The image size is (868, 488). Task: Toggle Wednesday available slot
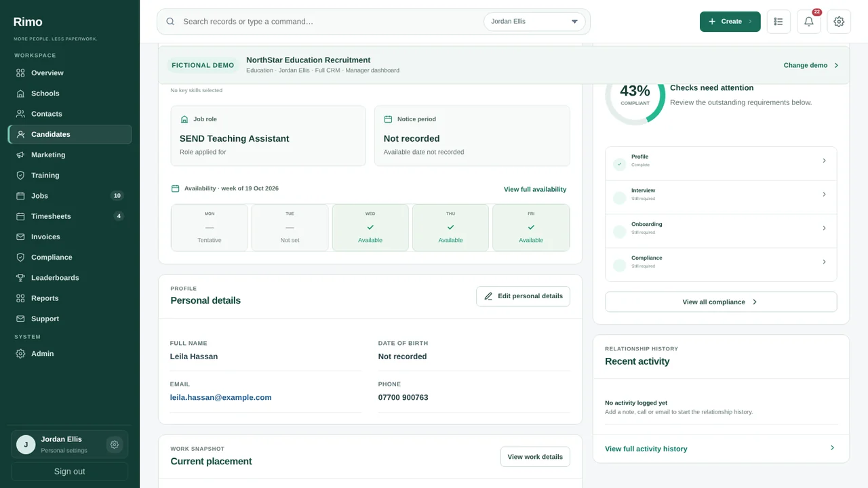370,228
